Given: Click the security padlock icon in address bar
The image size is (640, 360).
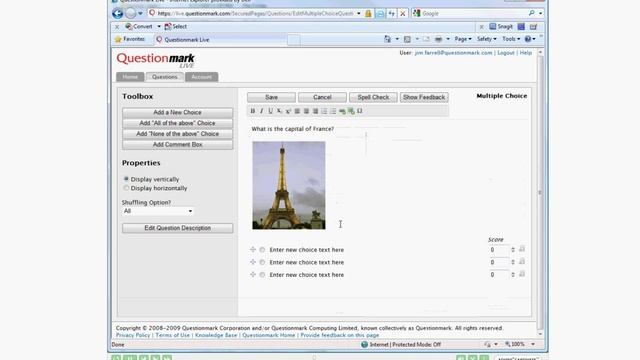Looking at the screenshot, I should tap(368, 13).
